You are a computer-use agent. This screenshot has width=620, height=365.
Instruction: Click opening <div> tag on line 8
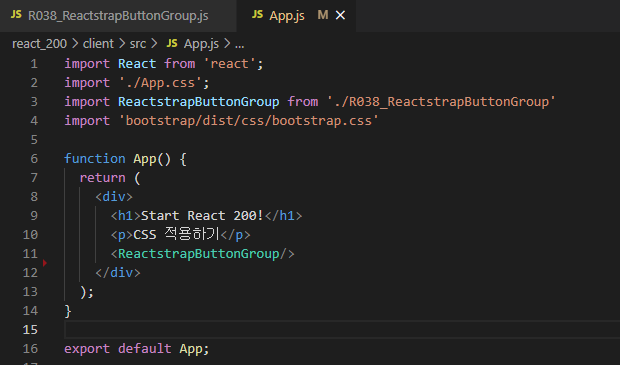pos(114,197)
